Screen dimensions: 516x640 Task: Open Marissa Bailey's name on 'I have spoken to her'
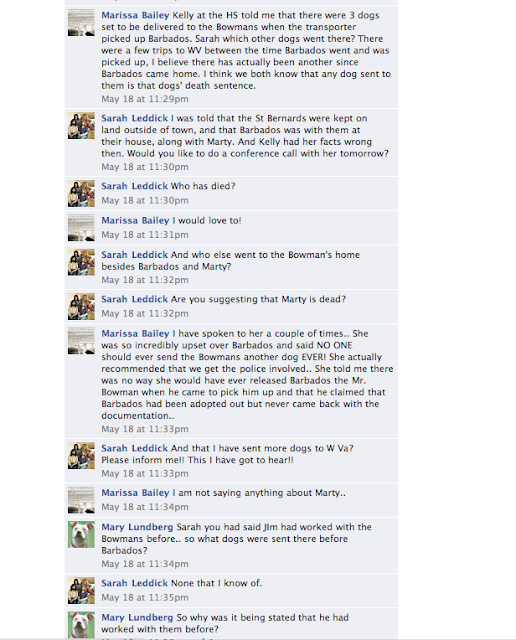point(135,333)
